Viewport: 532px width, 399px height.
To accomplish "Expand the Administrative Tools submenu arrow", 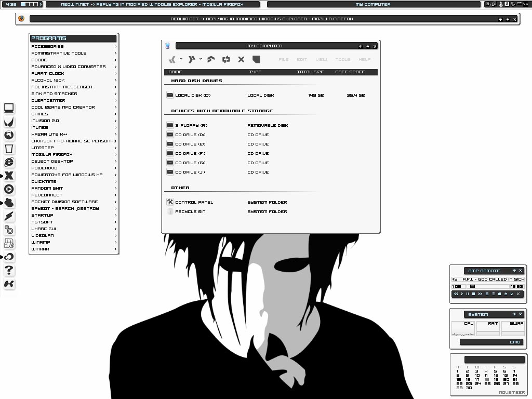I will 115,54.
